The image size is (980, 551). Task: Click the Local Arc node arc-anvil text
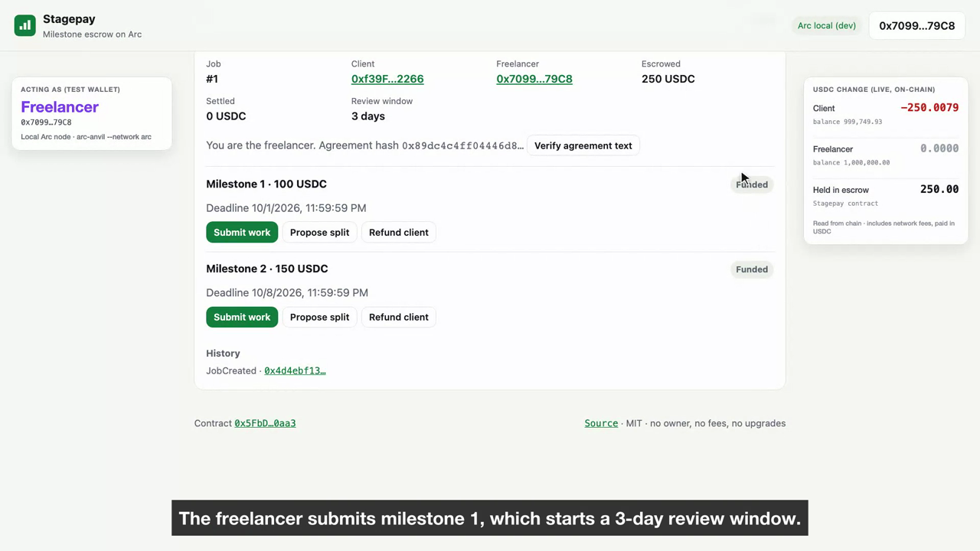point(87,137)
